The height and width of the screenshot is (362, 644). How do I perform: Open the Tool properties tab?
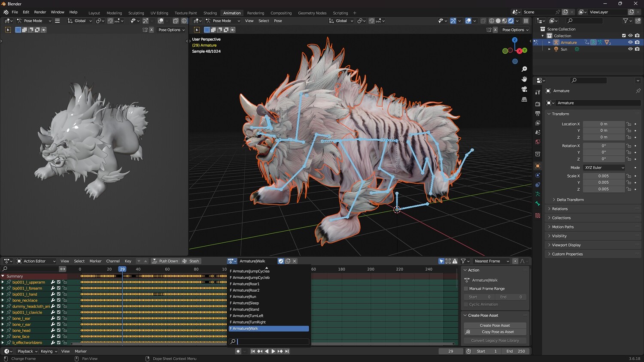pyautogui.click(x=538, y=92)
